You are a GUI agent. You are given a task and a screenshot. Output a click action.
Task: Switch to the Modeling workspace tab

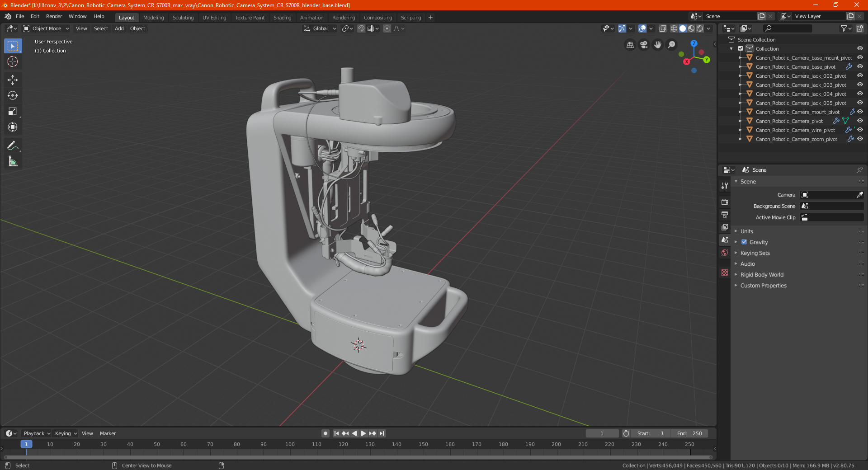coord(153,18)
